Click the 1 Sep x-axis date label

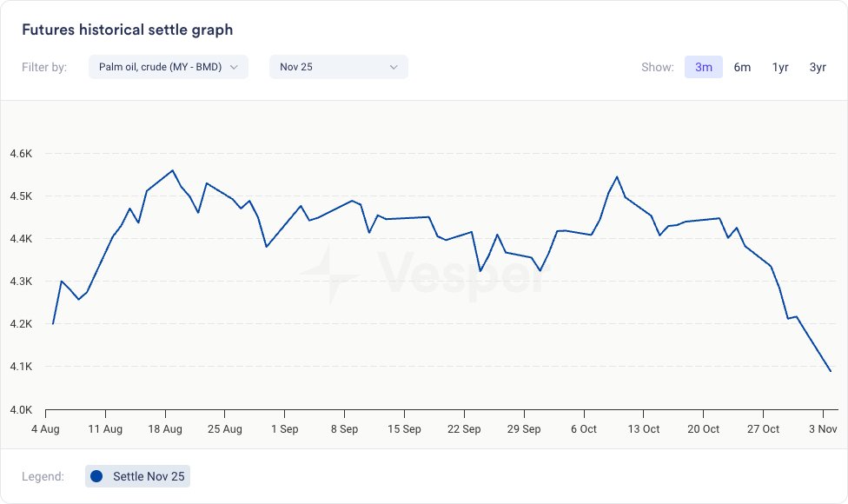(x=285, y=429)
